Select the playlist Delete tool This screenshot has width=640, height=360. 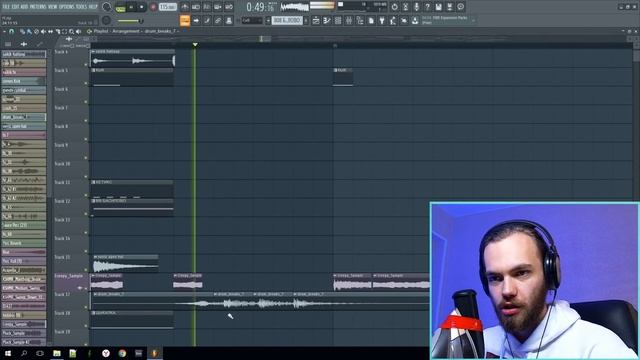[36, 31]
